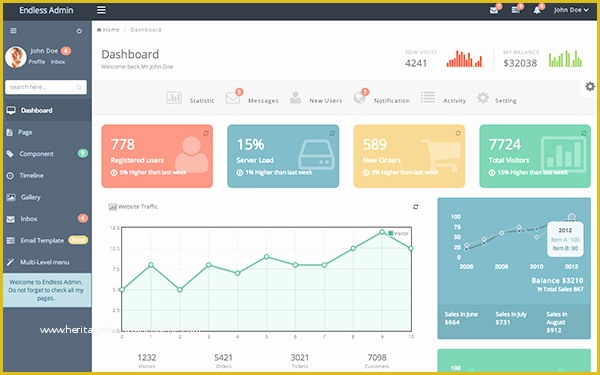Focus the 'search here...' input field
Image resolution: width=600 pixels, height=375 pixels.
pyautogui.click(x=46, y=87)
